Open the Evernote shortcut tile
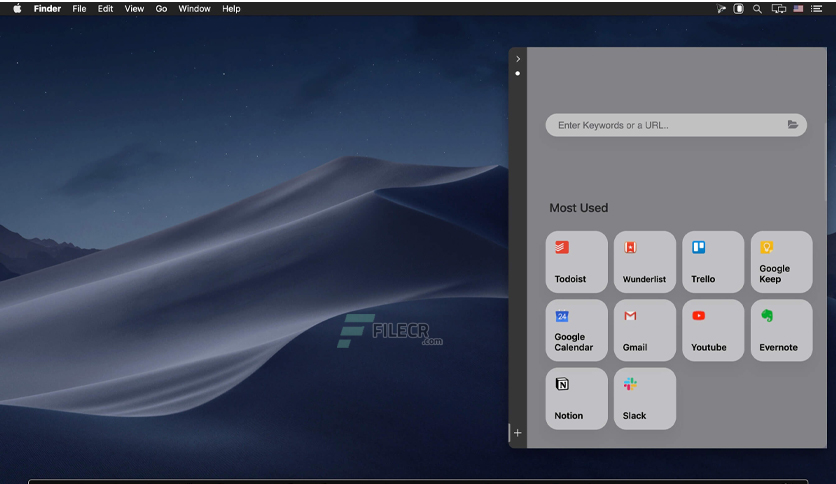The image size is (836, 484). (782, 330)
